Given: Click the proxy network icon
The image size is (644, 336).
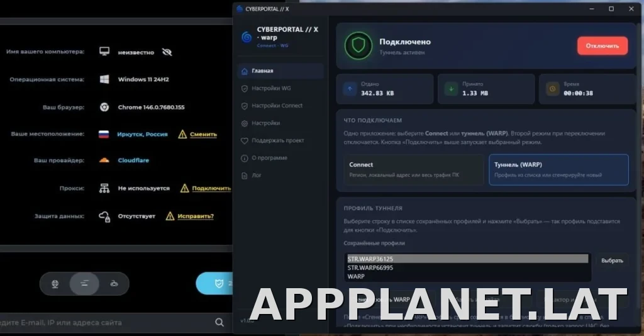Looking at the screenshot, I should point(104,188).
